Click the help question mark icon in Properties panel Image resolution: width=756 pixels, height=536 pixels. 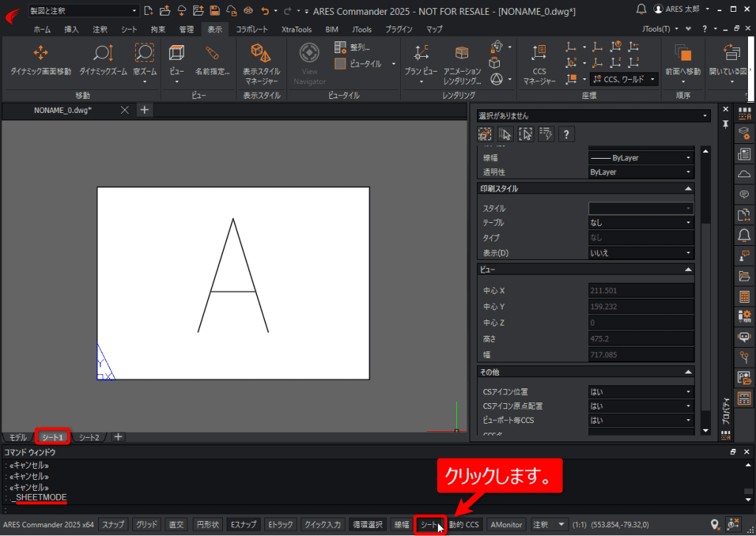pyautogui.click(x=566, y=134)
